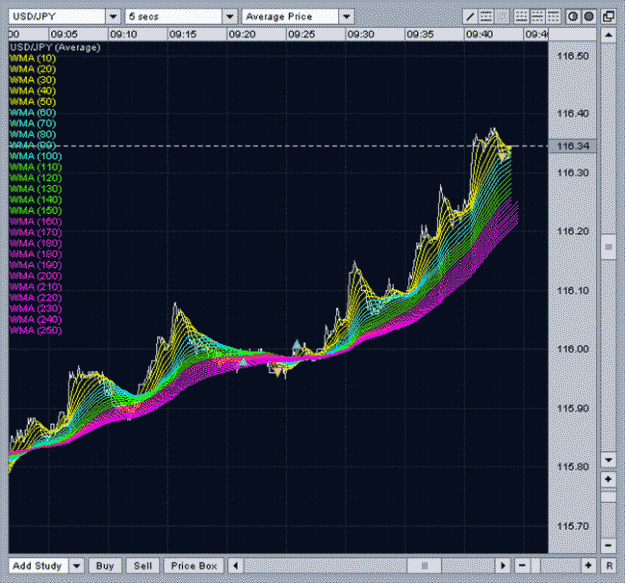
Task: Click the horizontal scrollbar left arrow
Action: click(236, 566)
